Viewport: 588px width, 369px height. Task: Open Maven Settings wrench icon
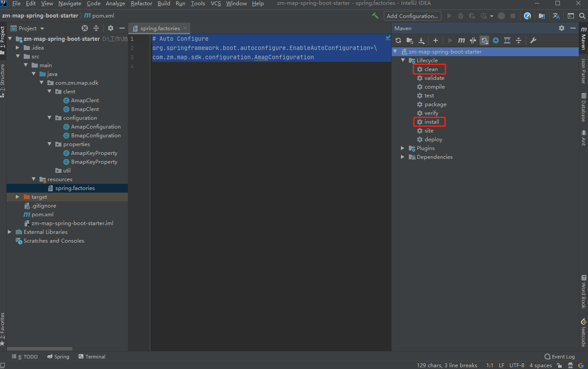[x=534, y=40]
